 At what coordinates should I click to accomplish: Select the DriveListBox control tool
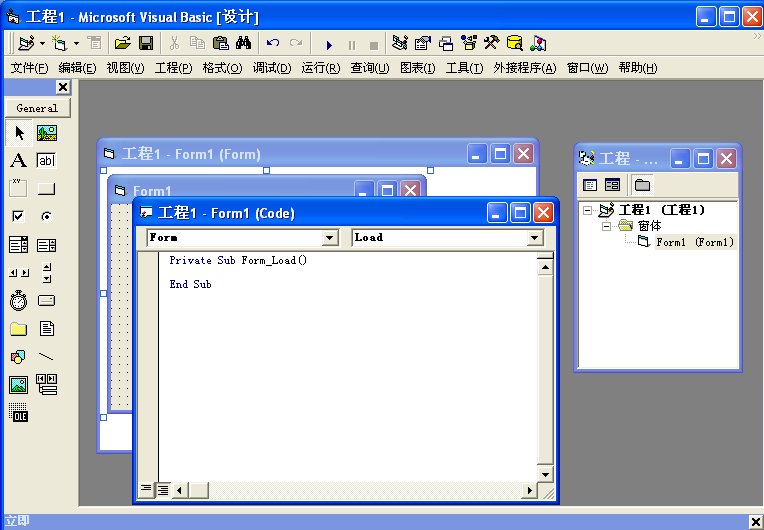pos(47,301)
